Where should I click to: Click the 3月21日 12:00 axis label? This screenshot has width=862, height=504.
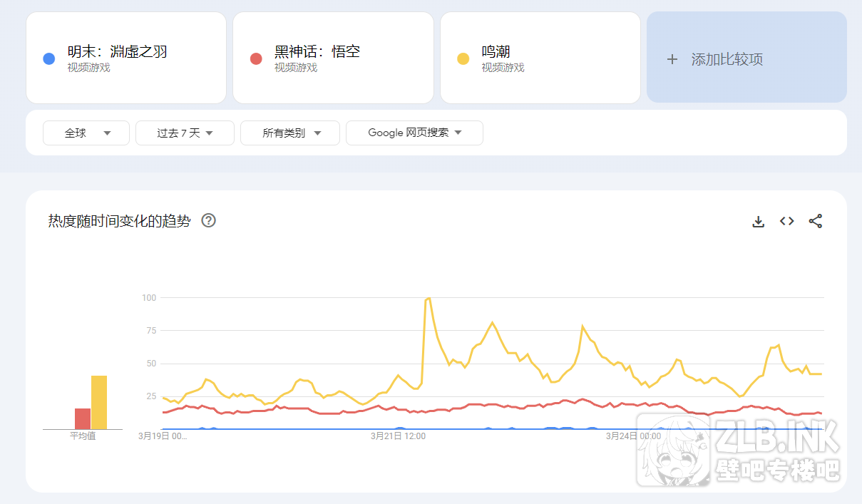[398, 436]
